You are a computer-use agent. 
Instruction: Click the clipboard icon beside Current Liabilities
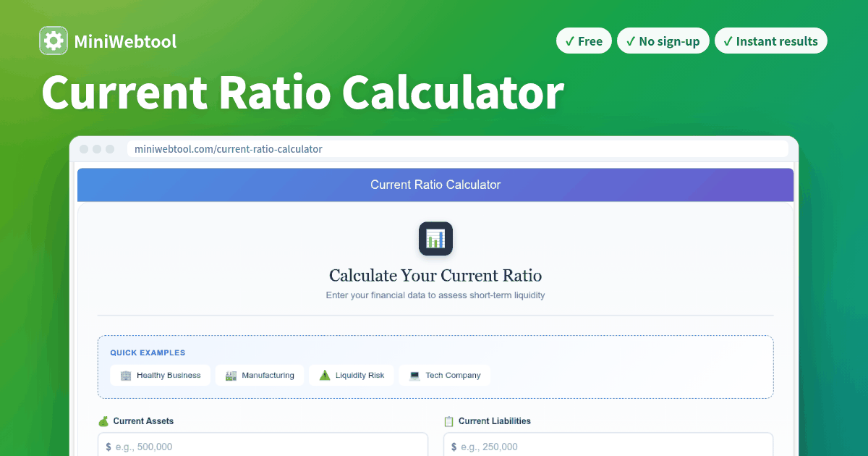(448, 421)
